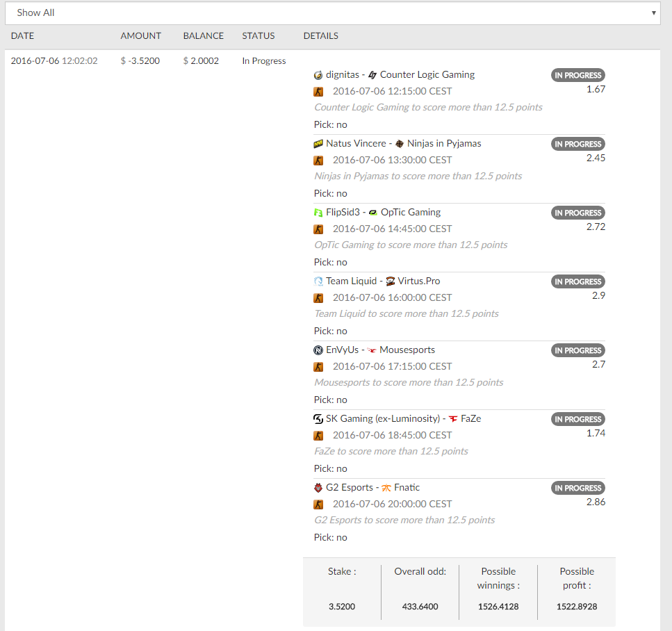672x631 pixels.
Task: Click possible profit value 1522.8928
Action: pos(577,607)
